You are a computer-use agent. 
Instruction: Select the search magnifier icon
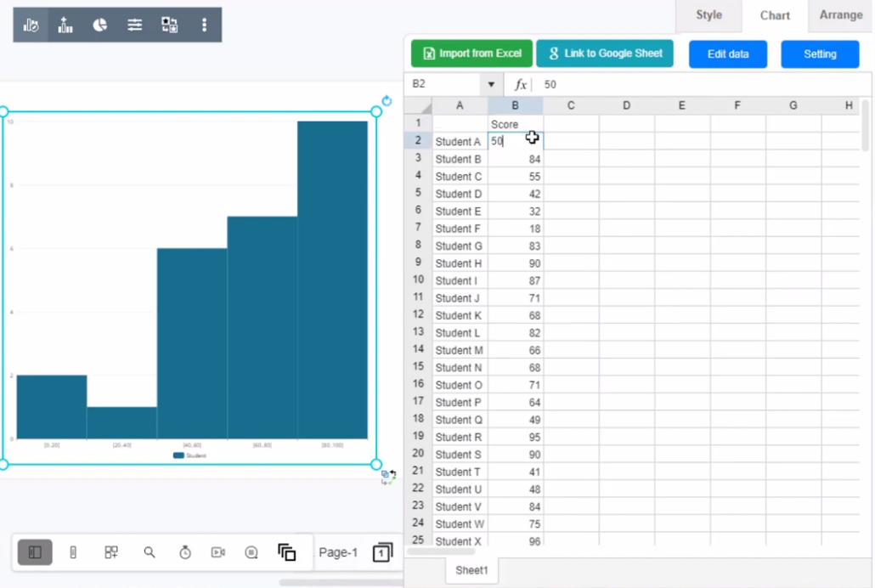tap(149, 552)
